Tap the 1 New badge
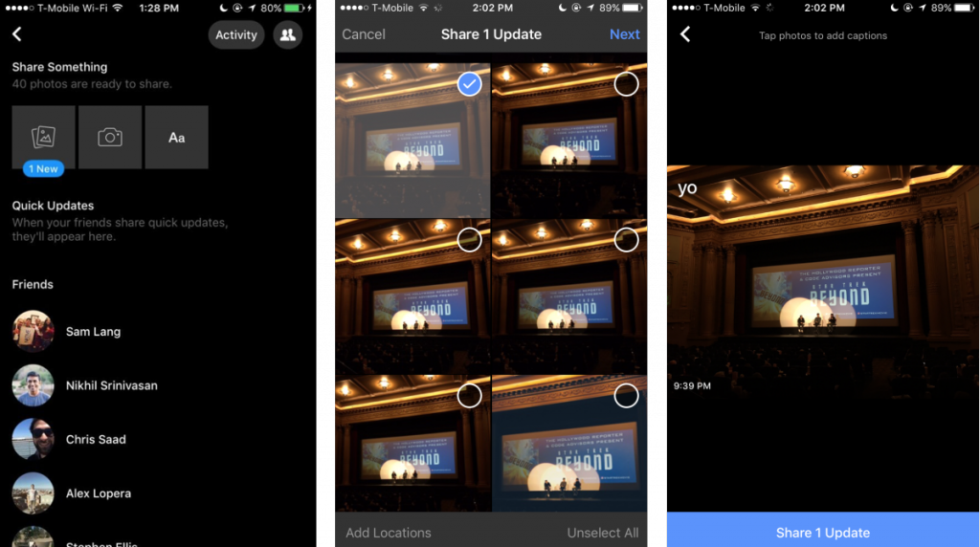Viewport: 980px width, 547px height. point(43,168)
